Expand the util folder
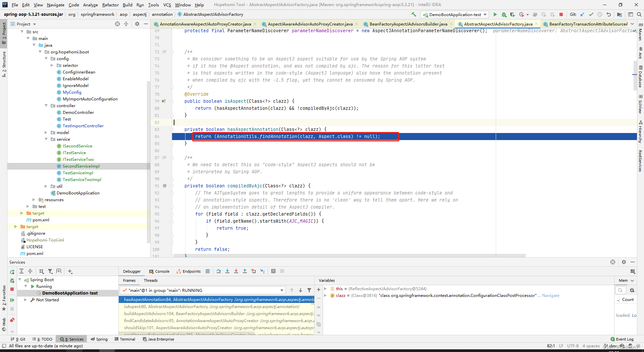Screen dimensions: 644x352 coord(46,186)
